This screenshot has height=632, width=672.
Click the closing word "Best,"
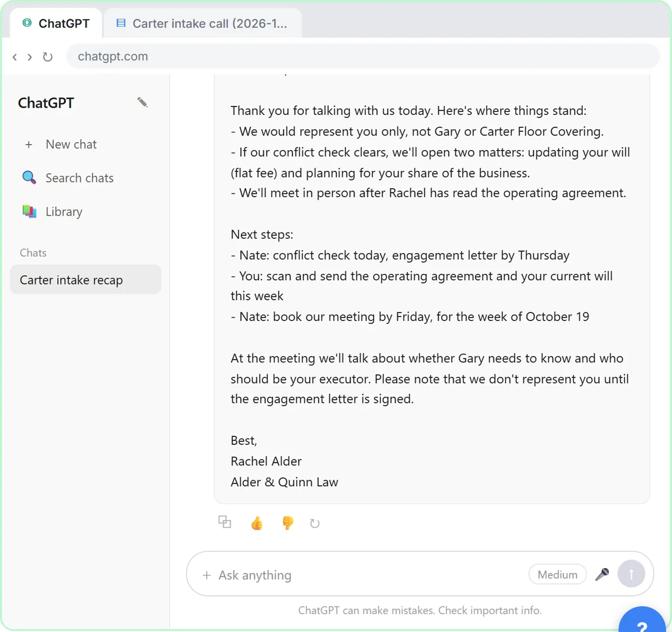(244, 441)
